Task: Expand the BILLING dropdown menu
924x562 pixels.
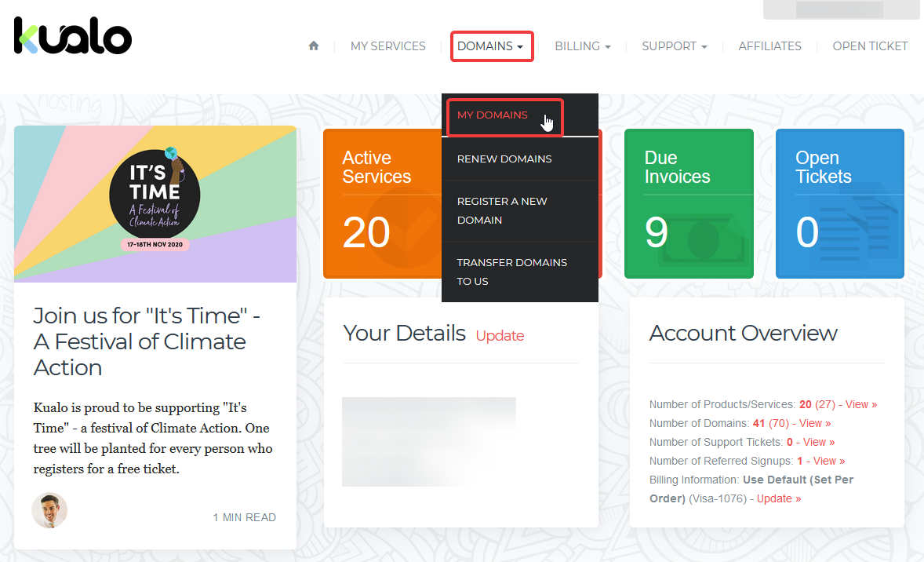Action: (x=582, y=46)
